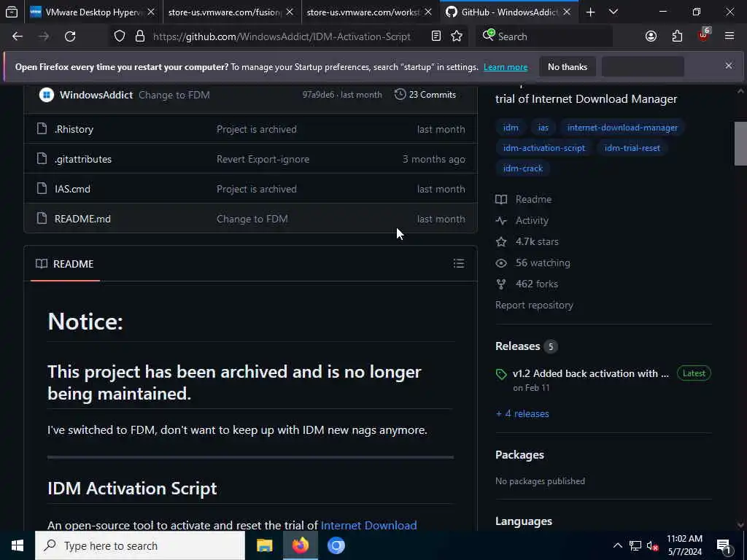Screen dimensions: 747x560
Task: Open the v1.2 latest release
Action: tap(591, 373)
